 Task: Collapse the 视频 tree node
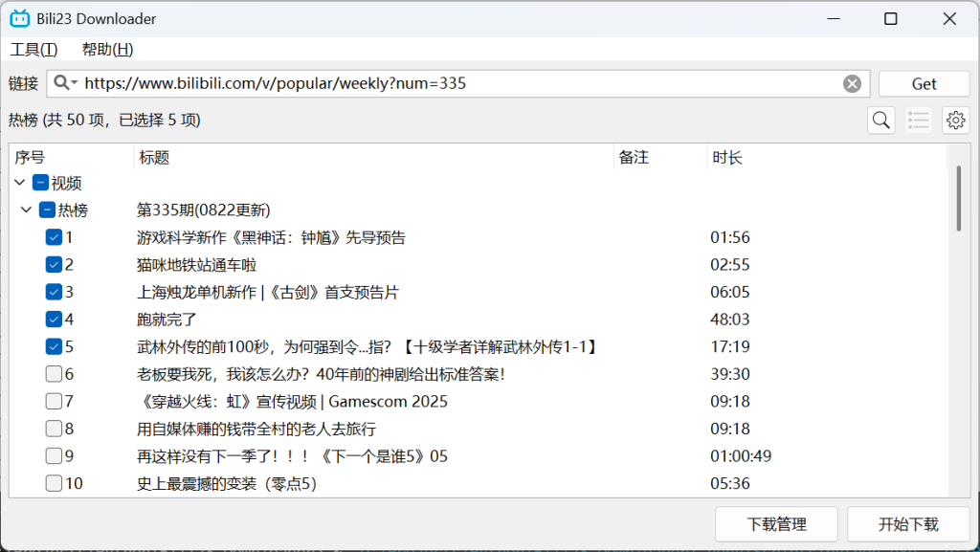(19, 182)
